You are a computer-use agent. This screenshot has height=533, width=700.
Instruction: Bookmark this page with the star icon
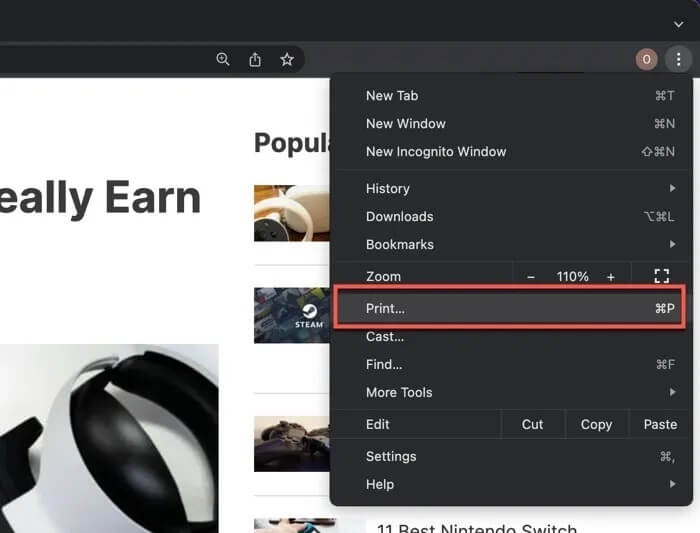click(287, 60)
